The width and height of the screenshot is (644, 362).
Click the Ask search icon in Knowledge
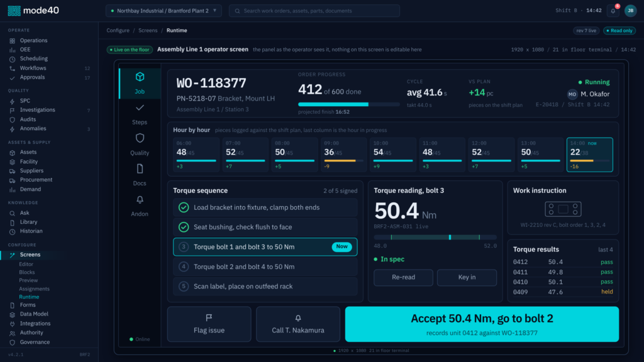(13, 213)
